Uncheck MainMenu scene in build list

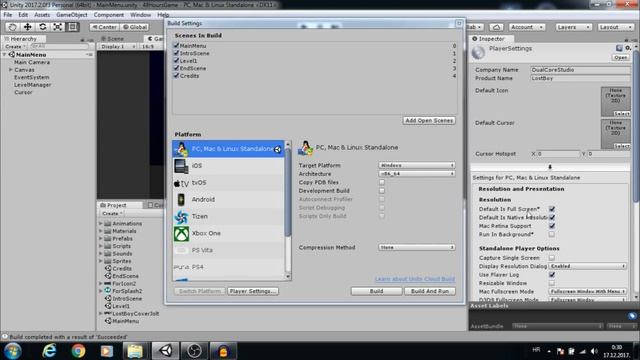[176, 46]
